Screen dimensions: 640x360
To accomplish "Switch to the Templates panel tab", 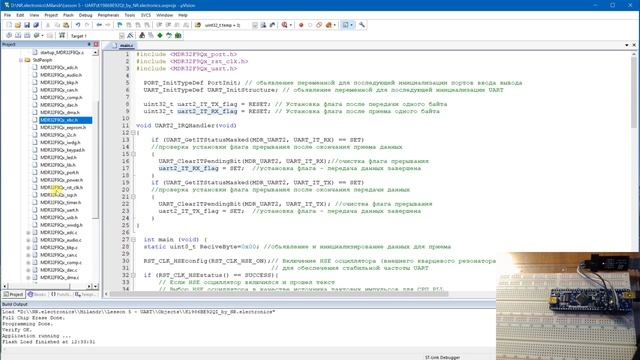I will click(85, 294).
